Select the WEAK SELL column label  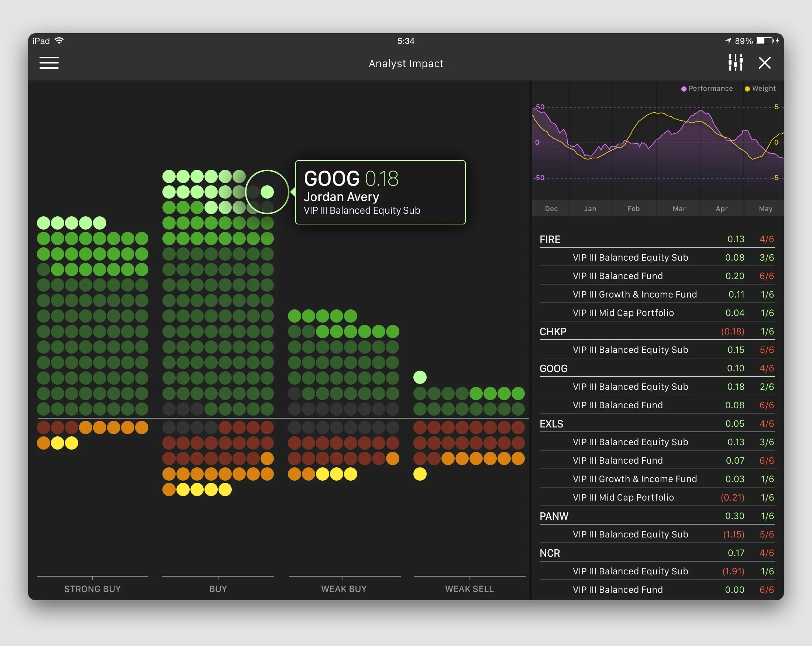tap(469, 589)
